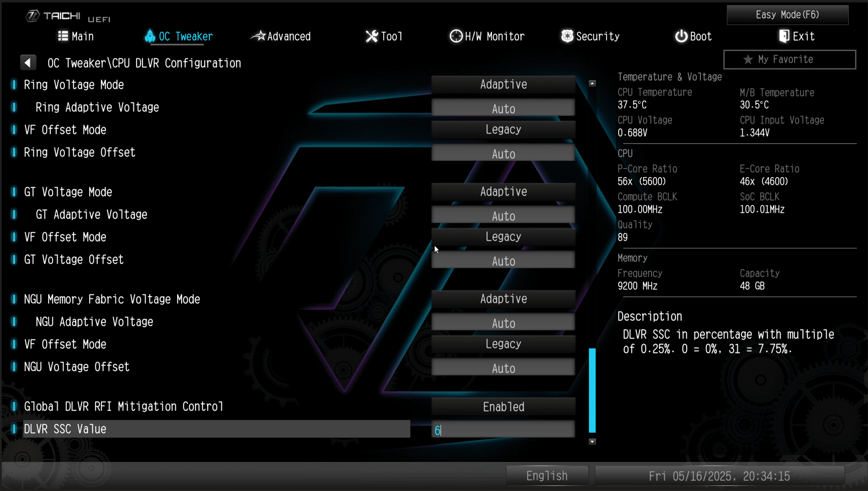Image resolution: width=868 pixels, height=491 pixels.
Task: Change NGU Memory Fabric Voltage Mode setting
Action: click(x=503, y=299)
